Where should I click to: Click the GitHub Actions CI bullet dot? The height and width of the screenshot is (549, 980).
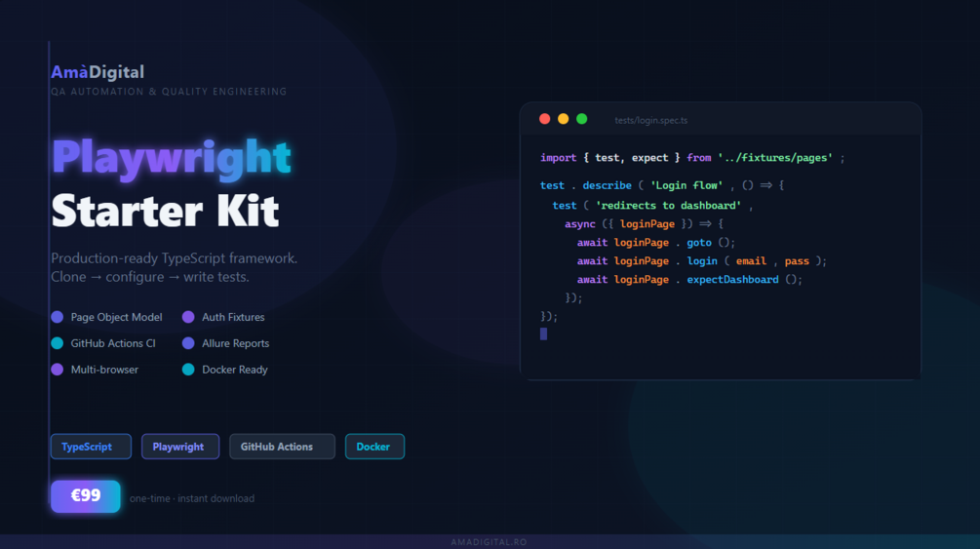(57, 343)
